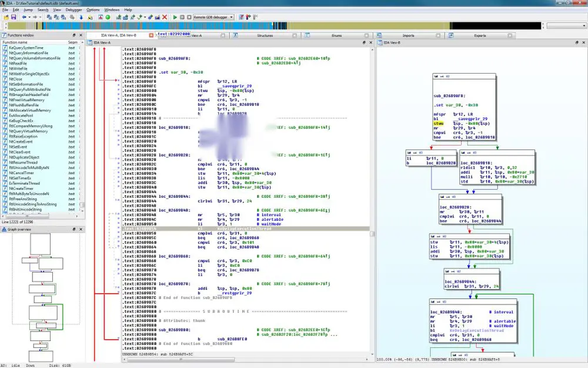The image size is (588, 368).
Task: Select NtReadFile in the functions list
Action: 18,64
